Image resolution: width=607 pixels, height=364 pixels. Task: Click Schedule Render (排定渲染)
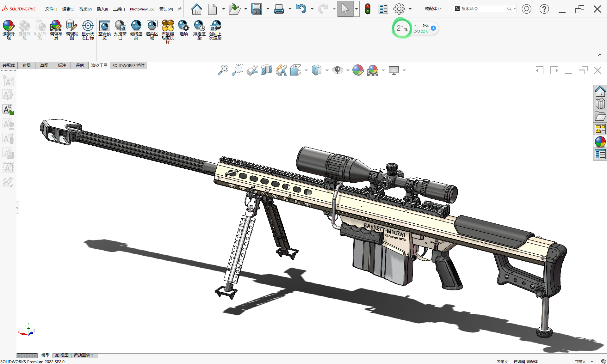199,30
